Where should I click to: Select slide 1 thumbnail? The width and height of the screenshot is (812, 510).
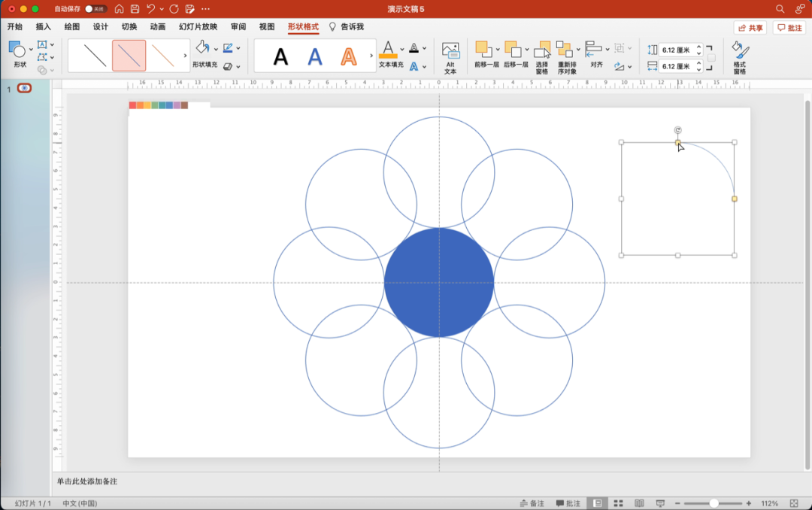click(24, 88)
